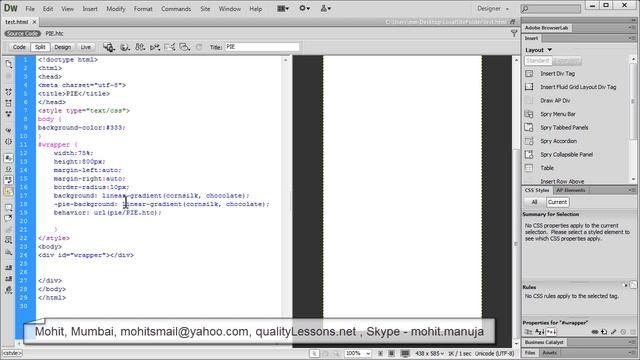Open the Adobe BrowserLab panel tab
This screenshot has width=640, height=360.
point(546,28)
